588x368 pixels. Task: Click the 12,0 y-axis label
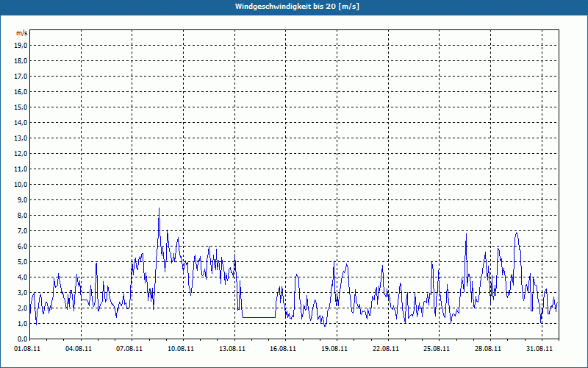point(21,154)
